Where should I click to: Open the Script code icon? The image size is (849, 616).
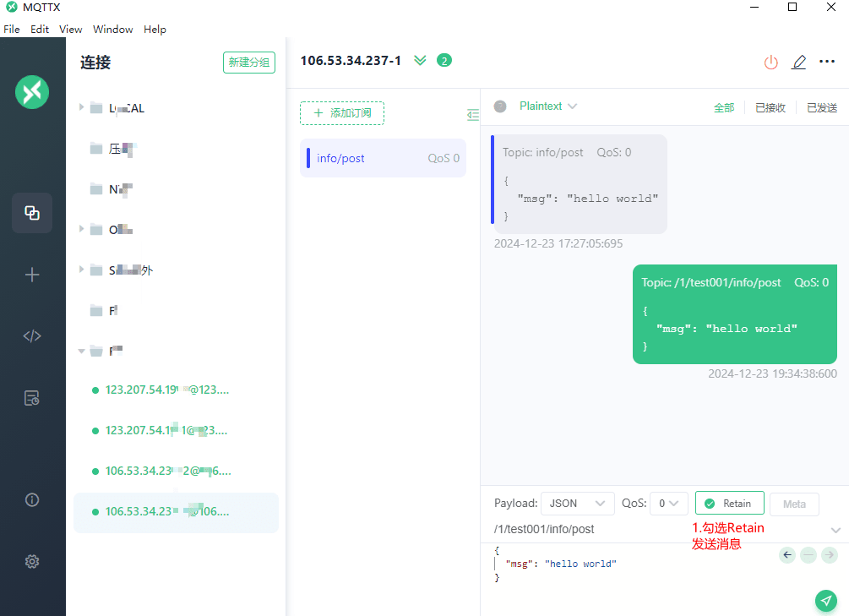pyautogui.click(x=32, y=336)
